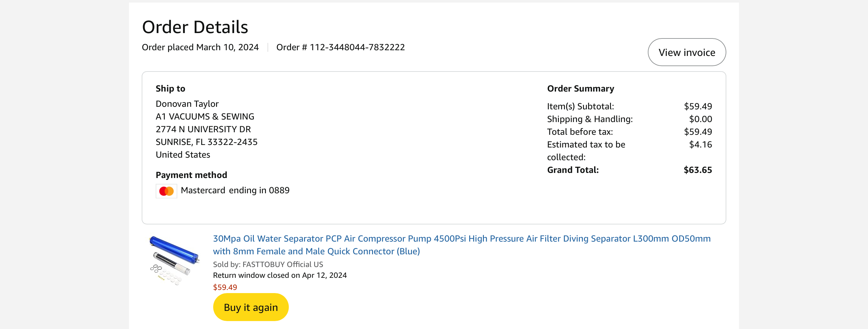Click the Return window closed notice
This screenshot has width=868, height=329.
pos(280,275)
